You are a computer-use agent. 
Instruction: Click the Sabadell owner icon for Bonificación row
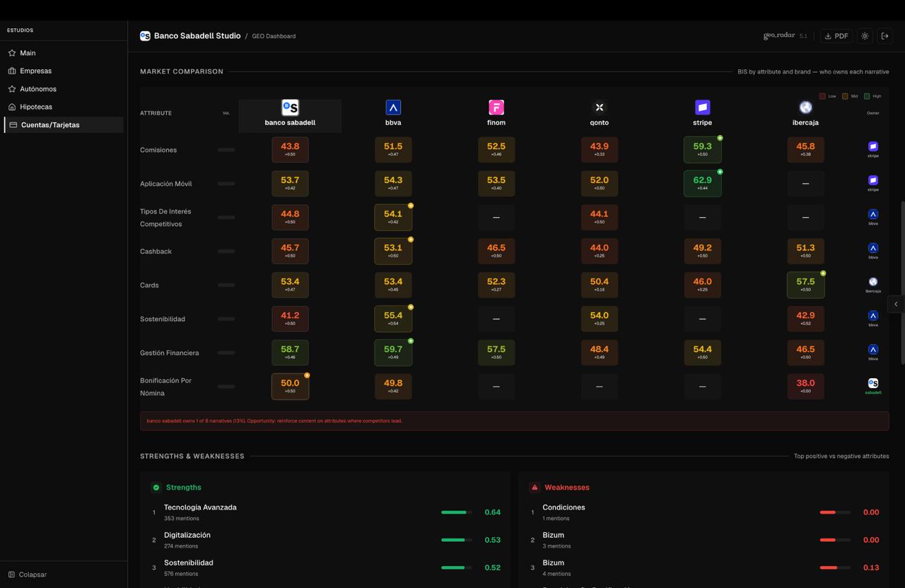[x=873, y=383]
